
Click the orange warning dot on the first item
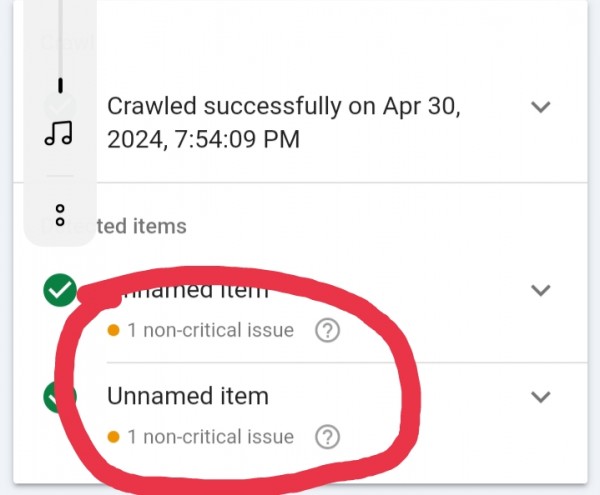click(x=113, y=330)
